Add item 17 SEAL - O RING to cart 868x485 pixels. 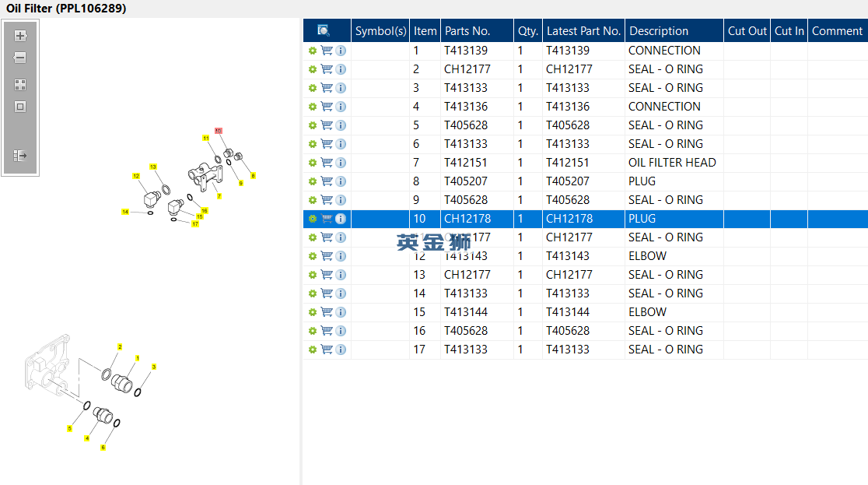(x=327, y=350)
